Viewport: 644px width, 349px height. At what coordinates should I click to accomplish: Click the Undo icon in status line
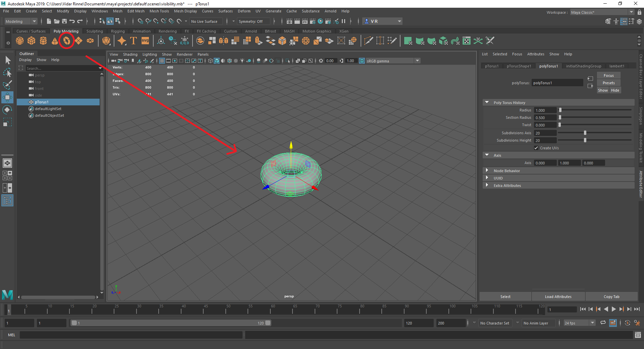coord(72,21)
